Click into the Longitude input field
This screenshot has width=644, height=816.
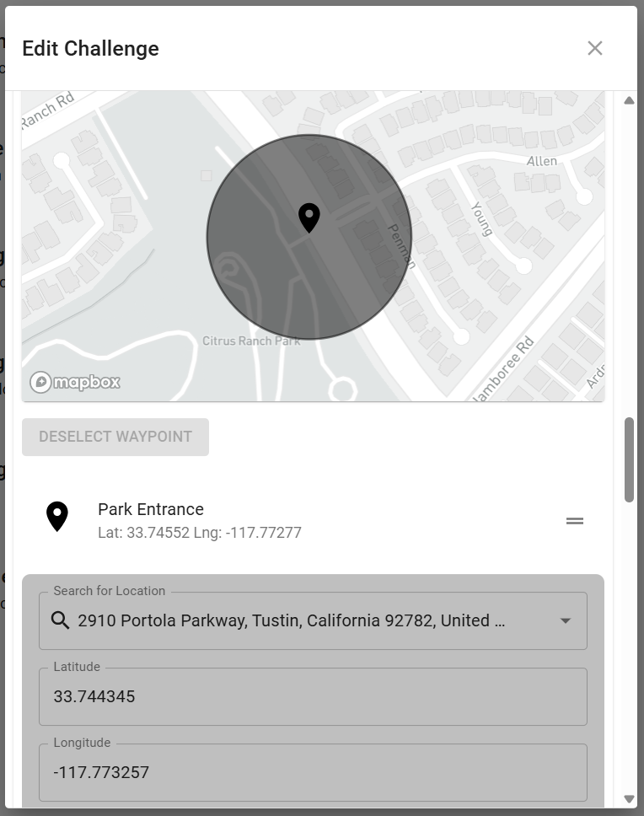pyautogui.click(x=314, y=773)
